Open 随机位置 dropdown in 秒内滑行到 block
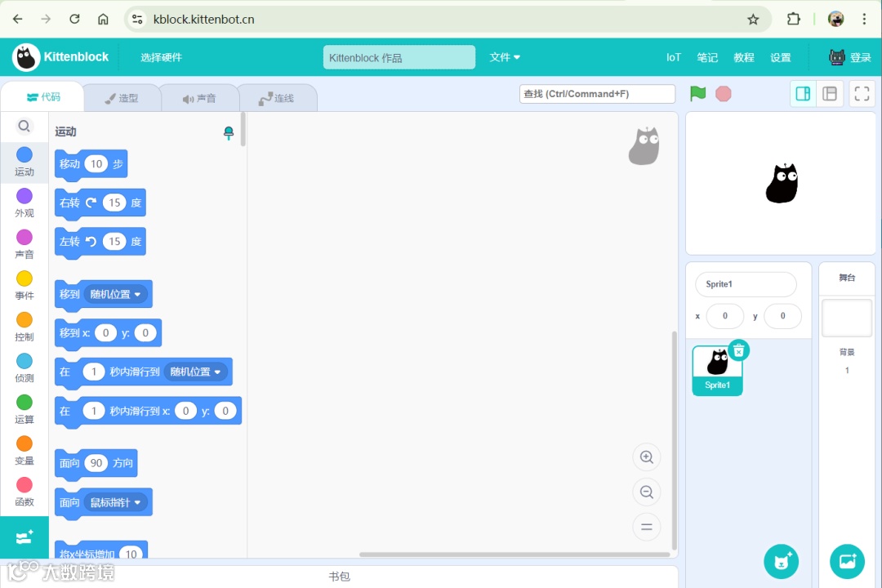882x588 pixels. (196, 372)
